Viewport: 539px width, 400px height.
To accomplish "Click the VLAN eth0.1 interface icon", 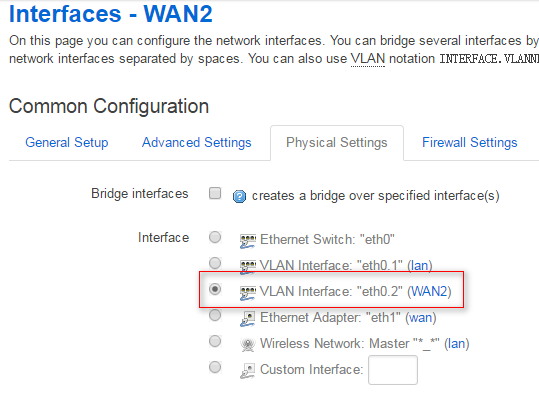I will pyautogui.click(x=248, y=267).
